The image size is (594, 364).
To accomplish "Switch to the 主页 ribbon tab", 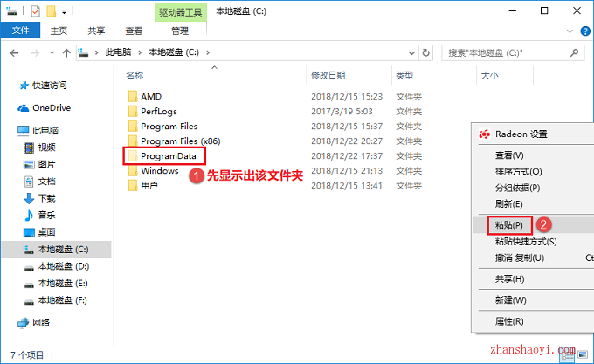I will click(59, 31).
